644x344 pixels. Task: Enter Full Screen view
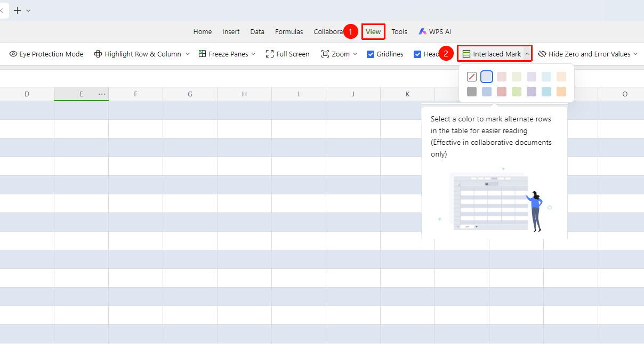(x=287, y=54)
